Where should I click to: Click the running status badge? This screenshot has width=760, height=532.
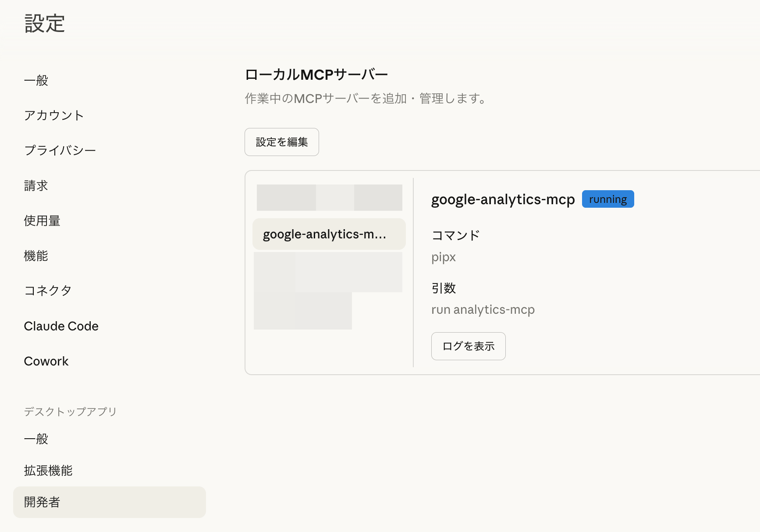pos(608,199)
